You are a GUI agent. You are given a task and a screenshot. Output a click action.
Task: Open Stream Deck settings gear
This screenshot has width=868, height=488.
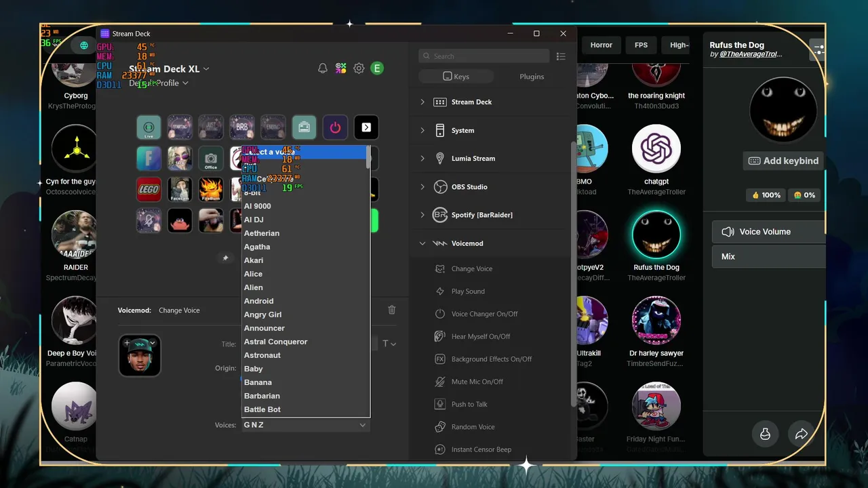click(x=359, y=68)
